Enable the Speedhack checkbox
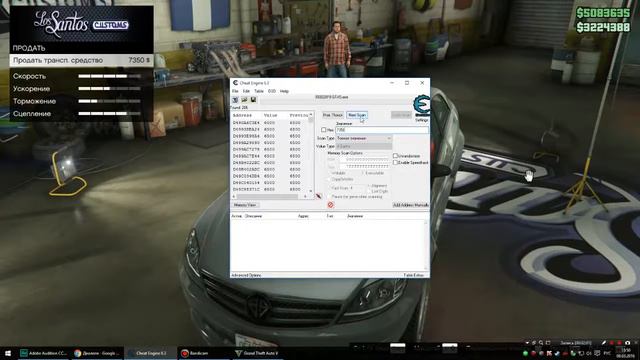640x360 pixels. click(395, 162)
